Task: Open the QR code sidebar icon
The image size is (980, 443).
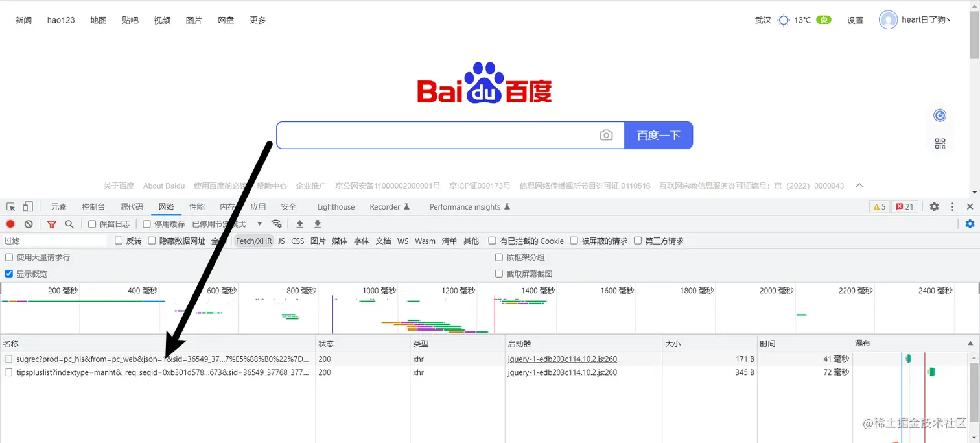Action: pos(940,144)
